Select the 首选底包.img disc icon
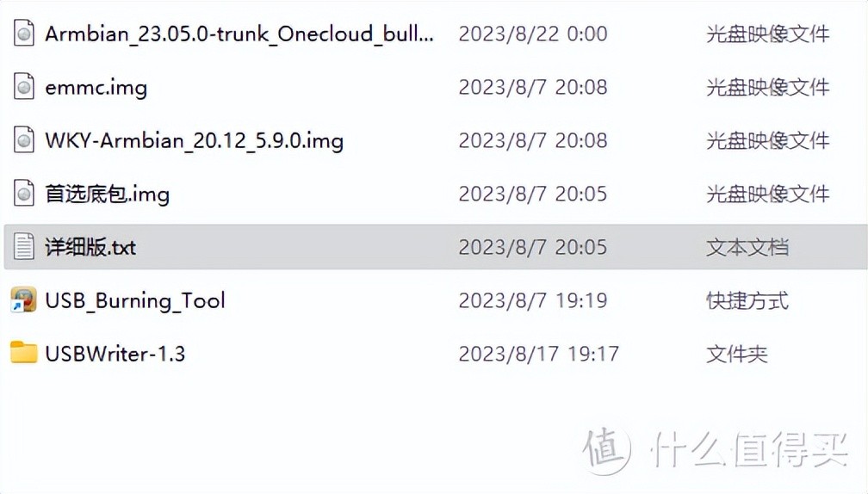This screenshot has height=494, width=868. point(24,194)
